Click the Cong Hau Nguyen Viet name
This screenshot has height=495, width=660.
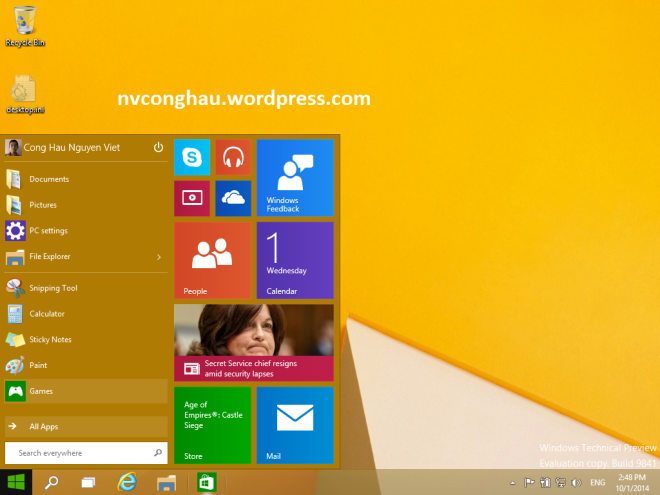(x=72, y=148)
